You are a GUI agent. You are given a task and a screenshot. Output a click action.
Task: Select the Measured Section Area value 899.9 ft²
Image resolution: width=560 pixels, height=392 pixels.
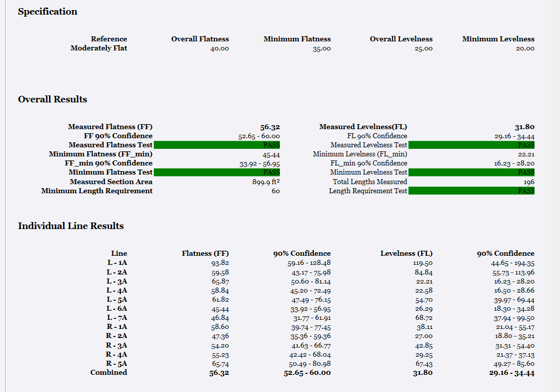266,182
